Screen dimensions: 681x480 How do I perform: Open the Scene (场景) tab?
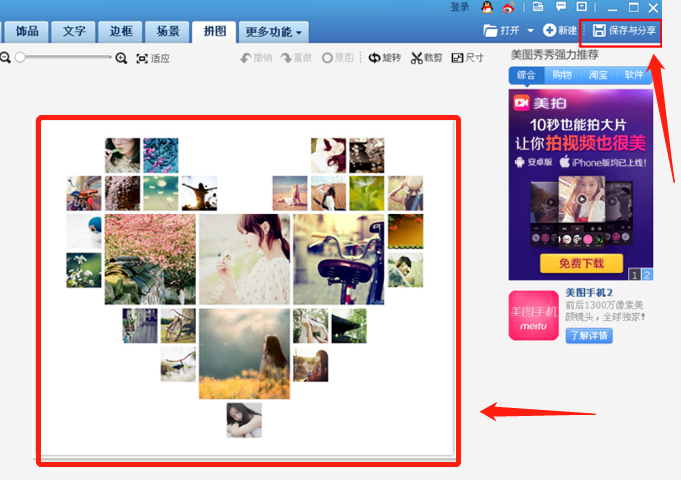pyautogui.click(x=168, y=32)
